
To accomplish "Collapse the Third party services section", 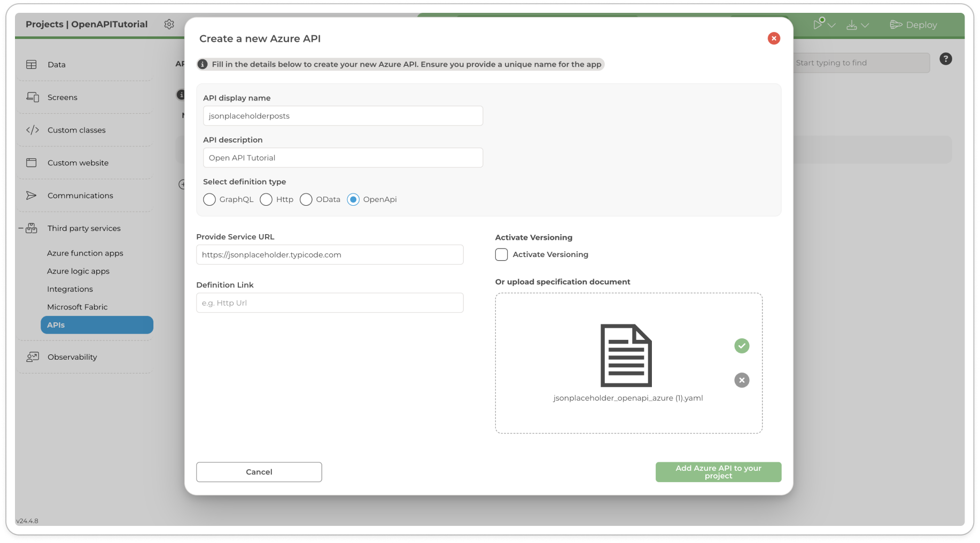I will click(x=21, y=228).
